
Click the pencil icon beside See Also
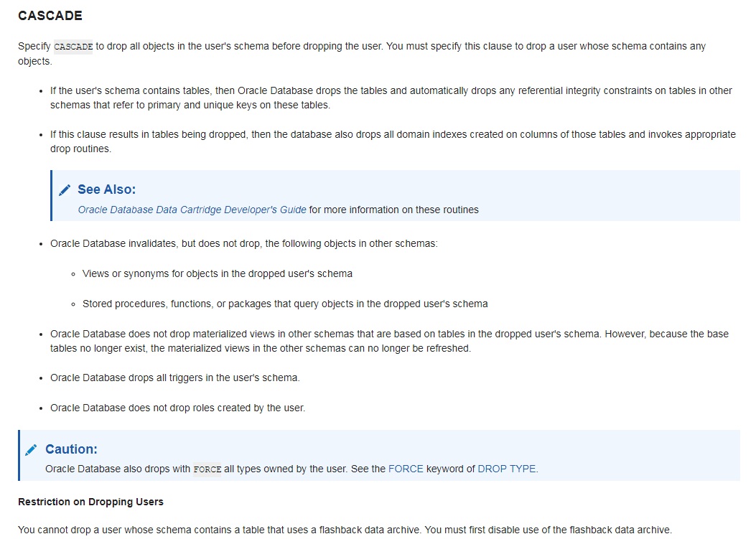pos(65,190)
